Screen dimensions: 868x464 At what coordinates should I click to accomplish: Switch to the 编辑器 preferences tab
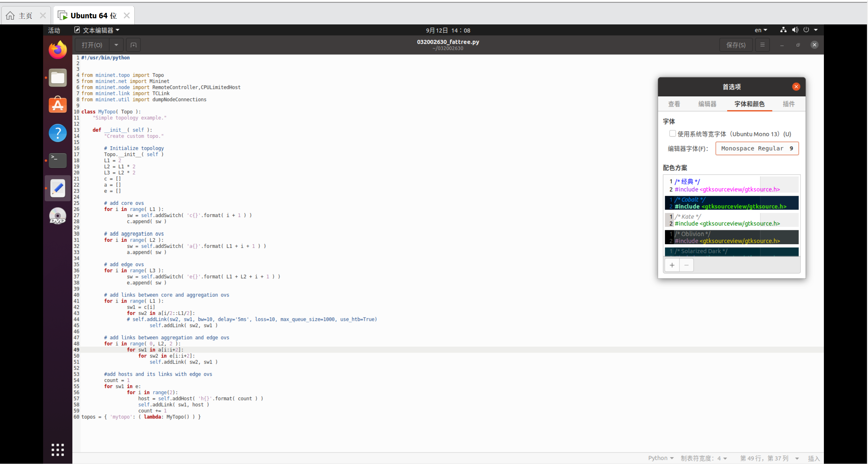click(x=707, y=104)
